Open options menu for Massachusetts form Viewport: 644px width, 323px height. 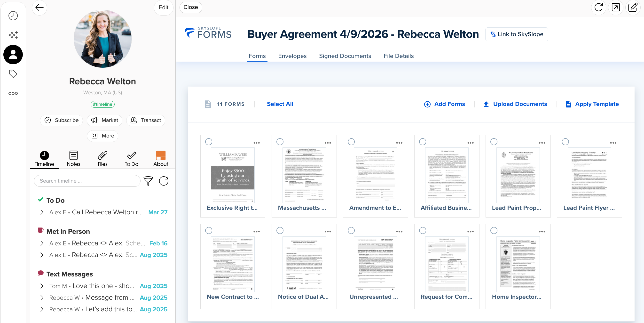coord(328,143)
